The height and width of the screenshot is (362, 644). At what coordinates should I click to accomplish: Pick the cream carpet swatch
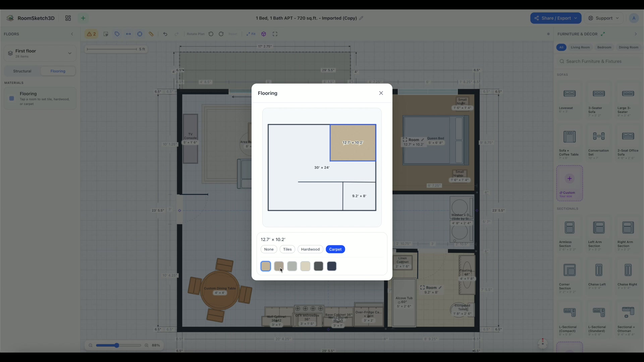tap(305, 266)
